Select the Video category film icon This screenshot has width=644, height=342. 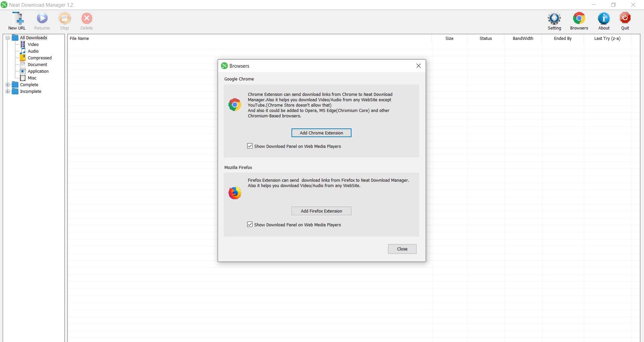23,44
